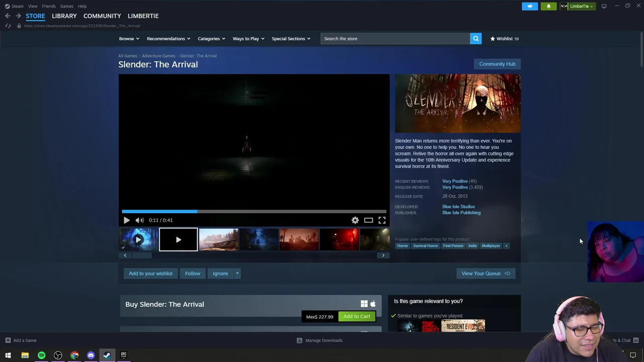
Task: Expand the Recommendations dropdown
Action: tap(169, 39)
